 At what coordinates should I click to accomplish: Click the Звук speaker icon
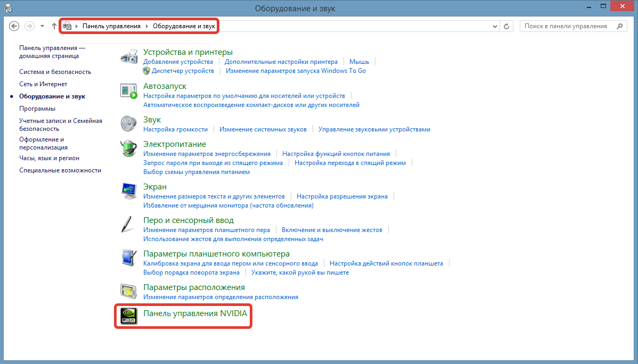coord(129,124)
